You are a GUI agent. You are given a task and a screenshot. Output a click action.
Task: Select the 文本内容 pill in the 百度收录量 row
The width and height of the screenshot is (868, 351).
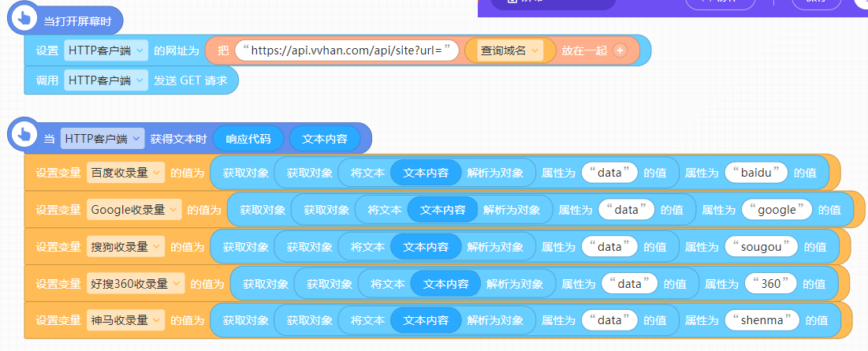click(427, 173)
